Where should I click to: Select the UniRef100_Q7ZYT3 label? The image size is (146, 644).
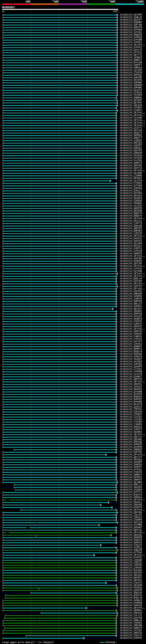(x=131, y=128)
